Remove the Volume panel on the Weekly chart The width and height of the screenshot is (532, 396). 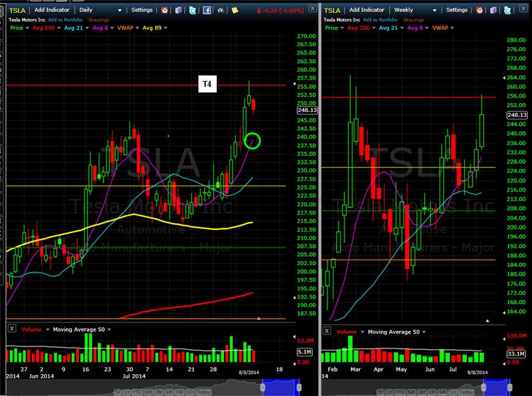click(x=326, y=330)
